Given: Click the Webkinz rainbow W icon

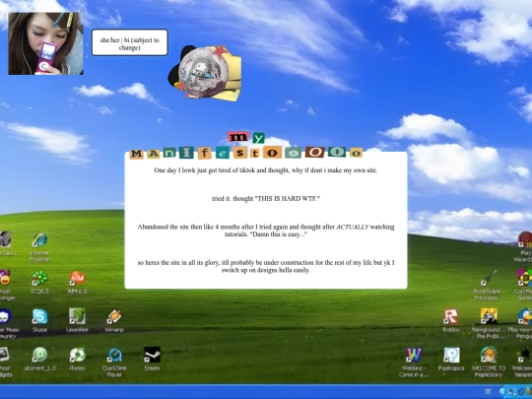Looking at the screenshot, I should coord(414,355).
